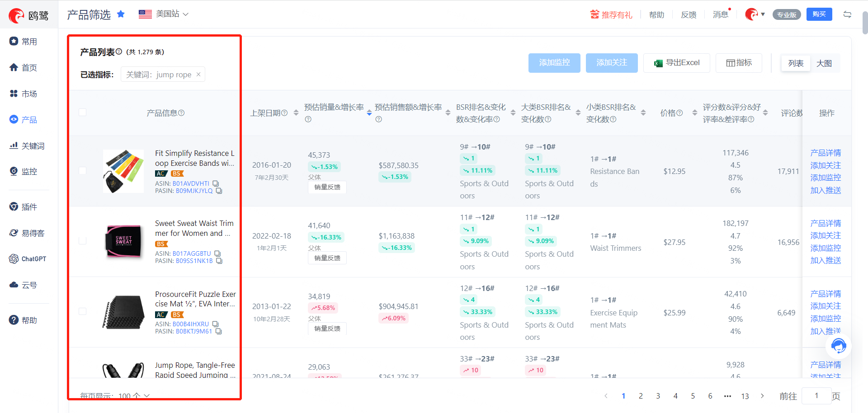Export list with 导出Excel
Viewport: 868px width, 413px height.
[677, 63]
